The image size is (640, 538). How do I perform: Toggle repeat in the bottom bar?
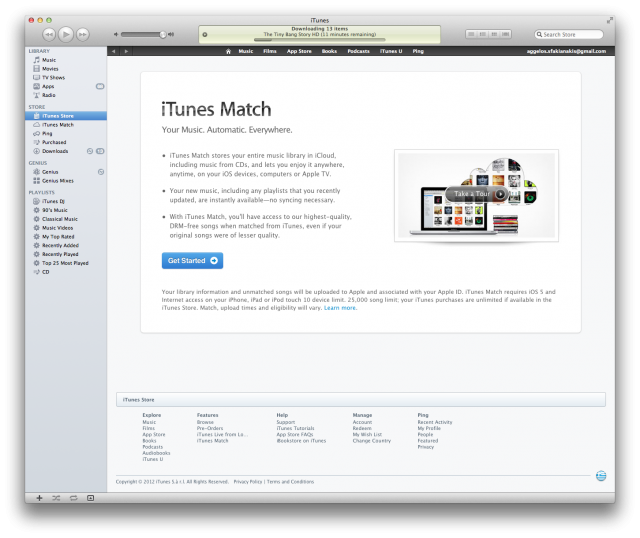tap(73, 498)
